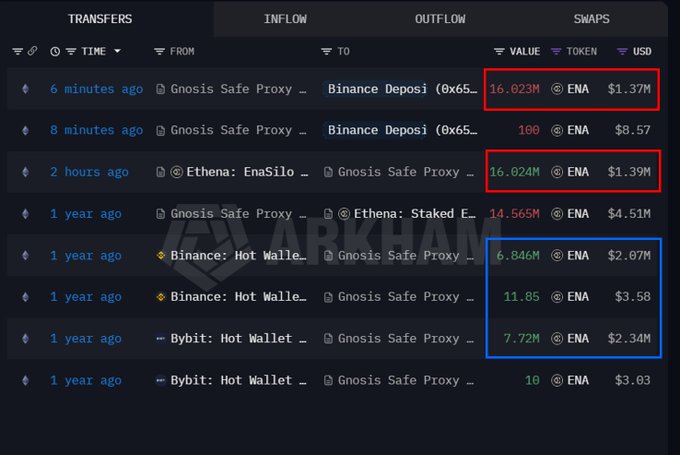Sort by the USD column header
This screenshot has width=680, height=455.
pos(642,51)
